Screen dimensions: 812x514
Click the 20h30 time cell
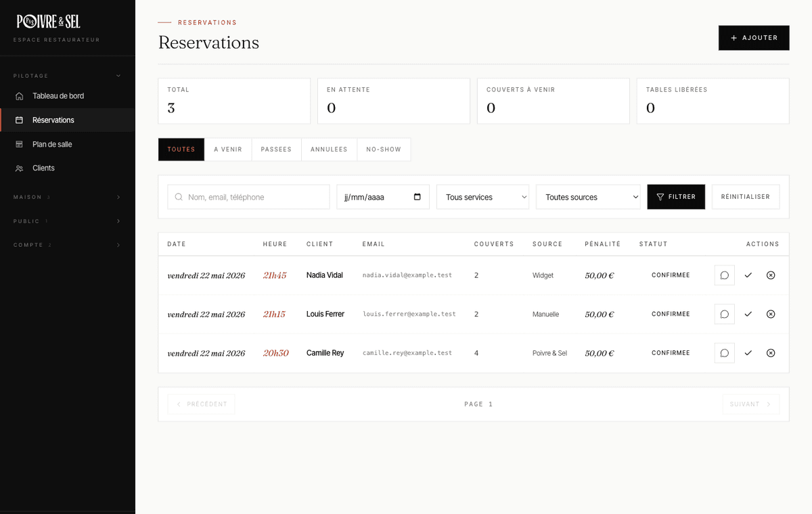coord(276,353)
